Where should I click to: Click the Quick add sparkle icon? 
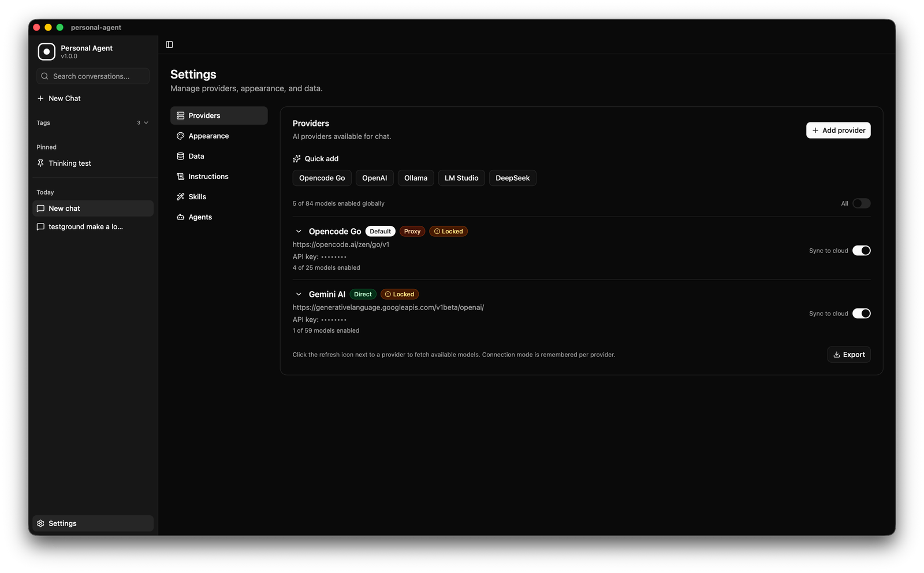[297, 159]
